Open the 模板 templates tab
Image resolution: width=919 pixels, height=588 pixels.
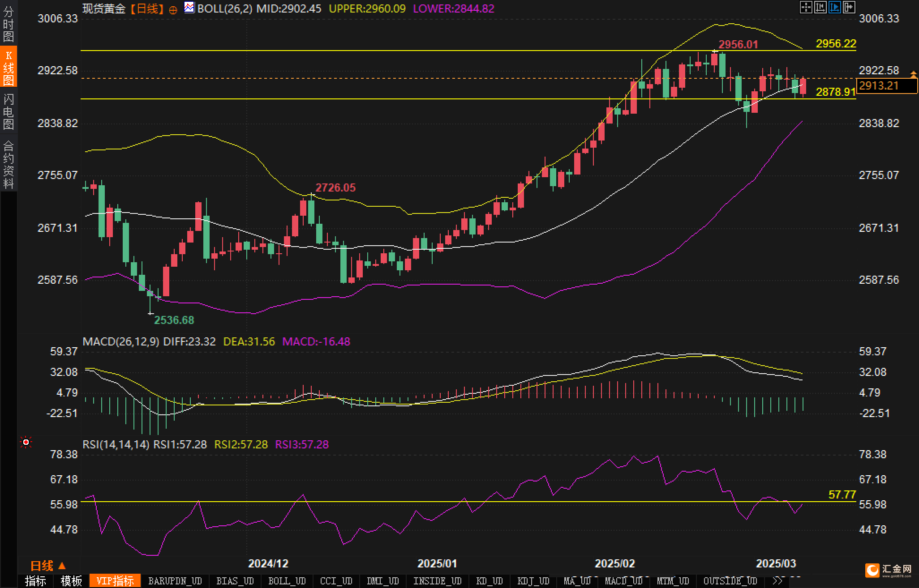tap(71, 581)
